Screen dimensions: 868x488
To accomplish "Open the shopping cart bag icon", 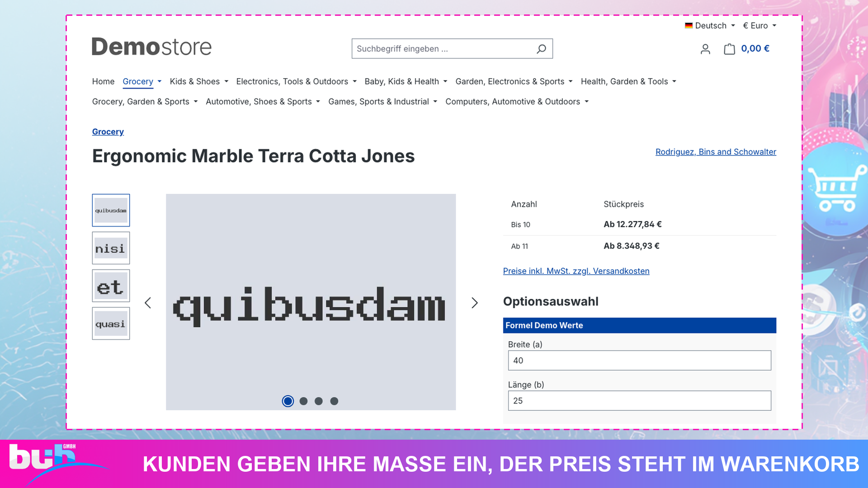I will pos(729,49).
